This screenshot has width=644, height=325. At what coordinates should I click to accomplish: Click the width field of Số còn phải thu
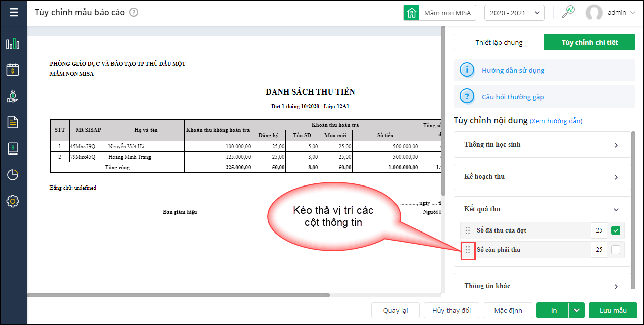(x=599, y=250)
